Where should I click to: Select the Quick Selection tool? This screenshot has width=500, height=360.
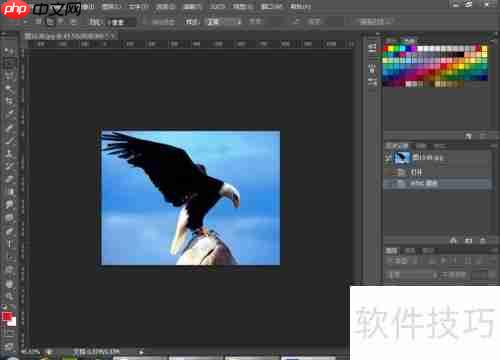[x=9, y=88]
